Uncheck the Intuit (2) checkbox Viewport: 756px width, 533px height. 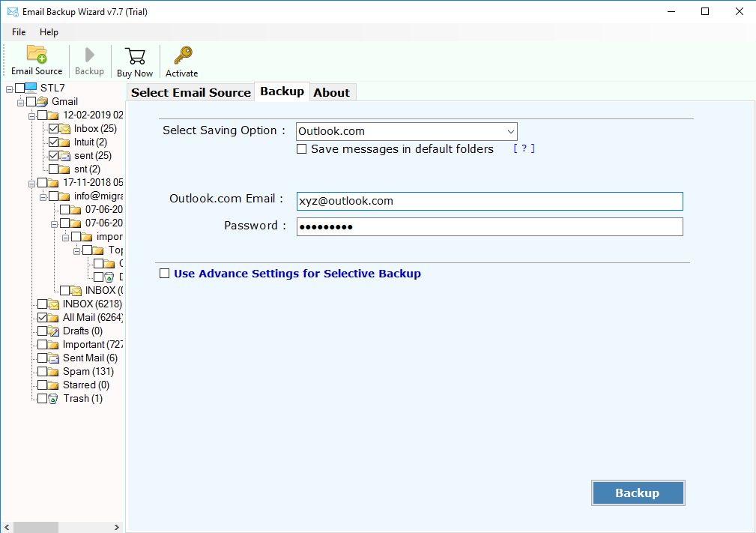(53, 142)
